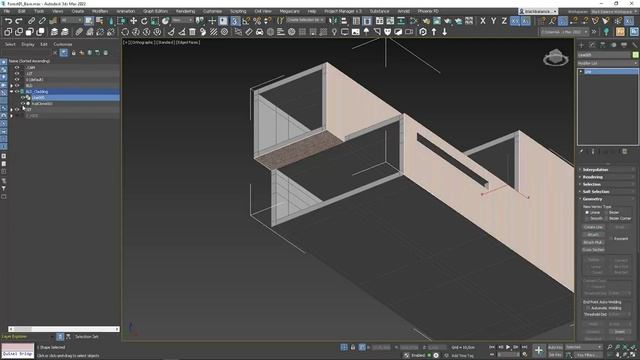
Task: Click the Redo arrow icon
Action: pyautogui.click(x=19, y=21)
